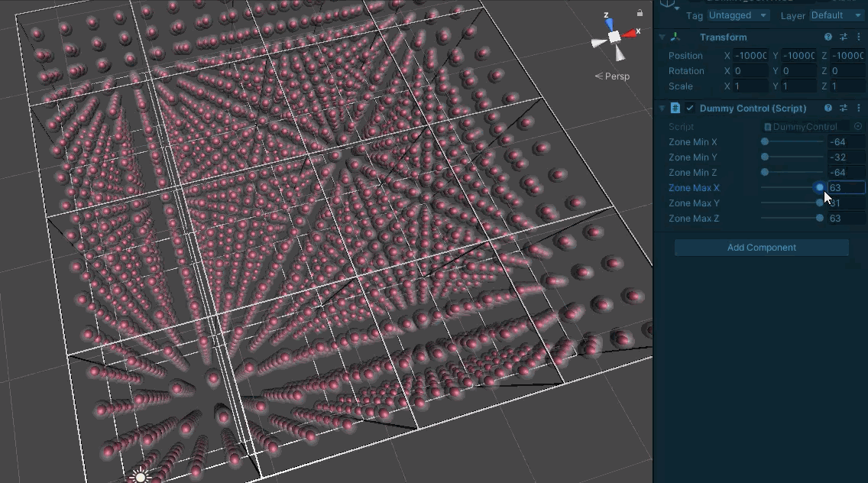The height and width of the screenshot is (483, 868).
Task: Click the C# script icon of Dummy Control
Action: tap(675, 108)
